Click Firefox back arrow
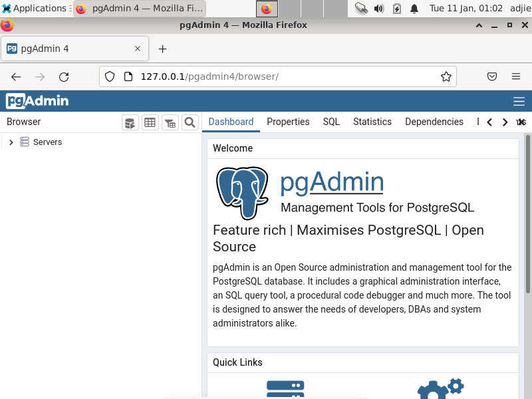Screen dimensions: 532x399 16,77
